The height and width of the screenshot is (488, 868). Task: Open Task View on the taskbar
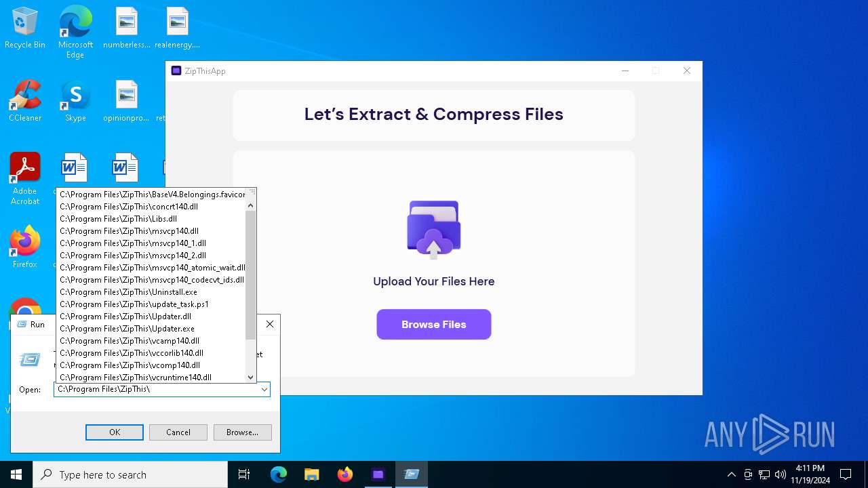tap(244, 474)
